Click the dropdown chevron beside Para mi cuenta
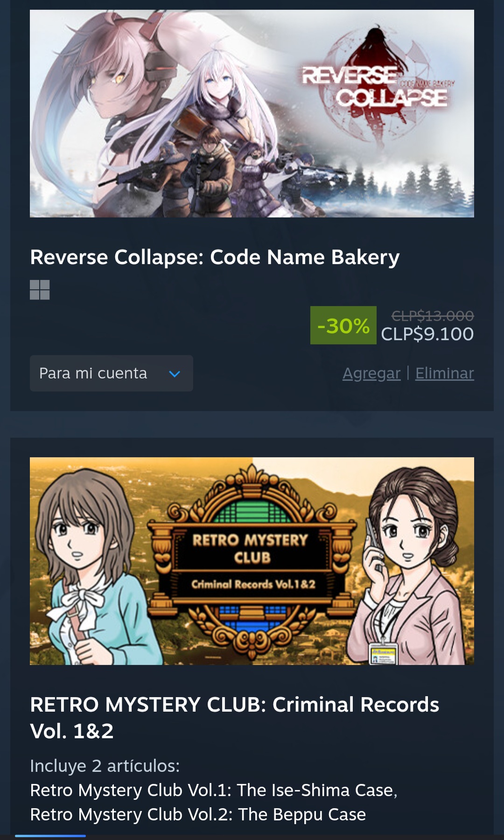Viewport: 504px width, 840px height. (175, 374)
